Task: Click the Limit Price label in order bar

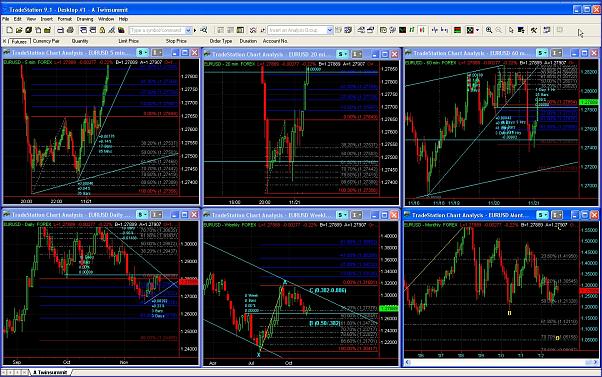Action: pos(129,41)
